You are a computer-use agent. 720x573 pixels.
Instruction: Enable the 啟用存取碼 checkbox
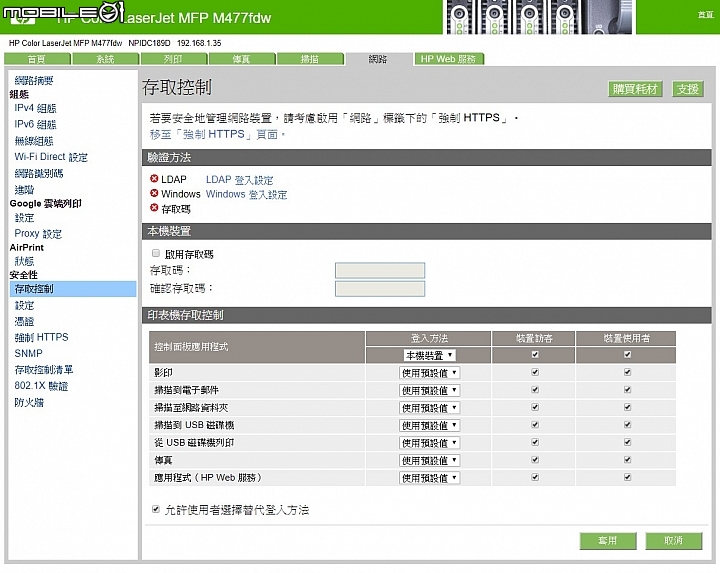pyautogui.click(x=156, y=253)
